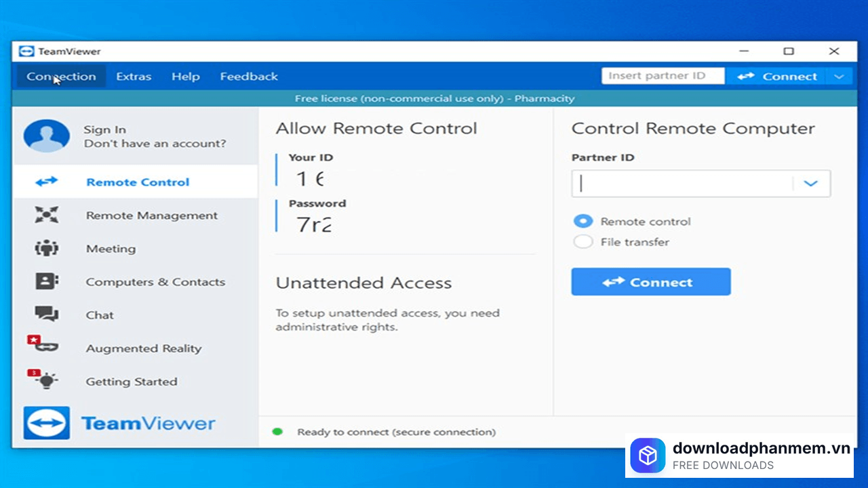Click Ready to connect status text

click(397, 432)
